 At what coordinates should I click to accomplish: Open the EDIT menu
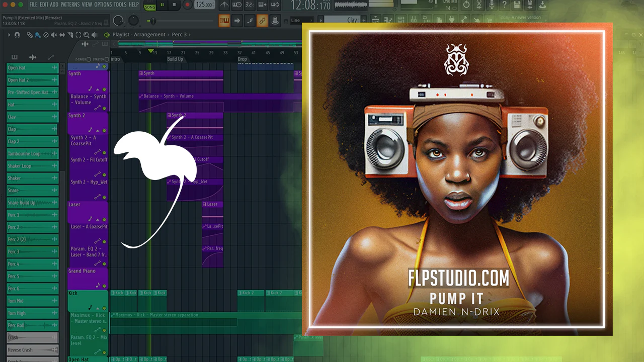click(44, 5)
